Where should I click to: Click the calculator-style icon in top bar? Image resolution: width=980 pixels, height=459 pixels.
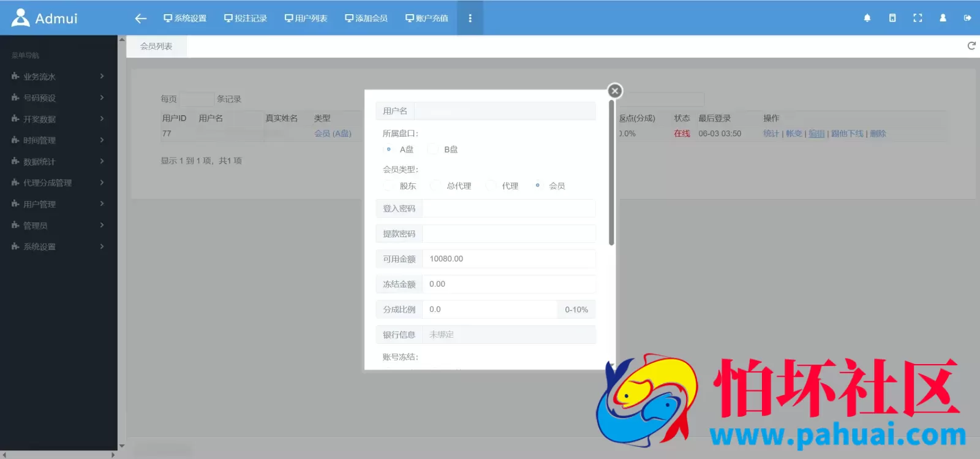tap(892, 18)
